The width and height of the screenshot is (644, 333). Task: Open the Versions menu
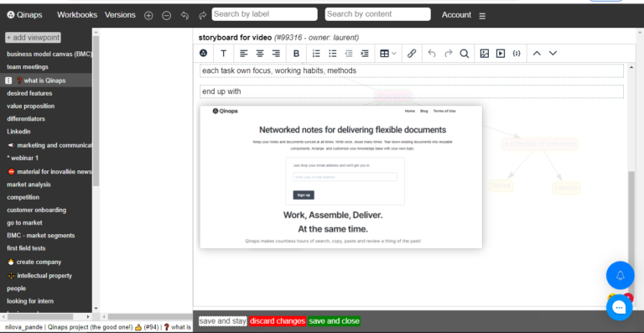120,15
